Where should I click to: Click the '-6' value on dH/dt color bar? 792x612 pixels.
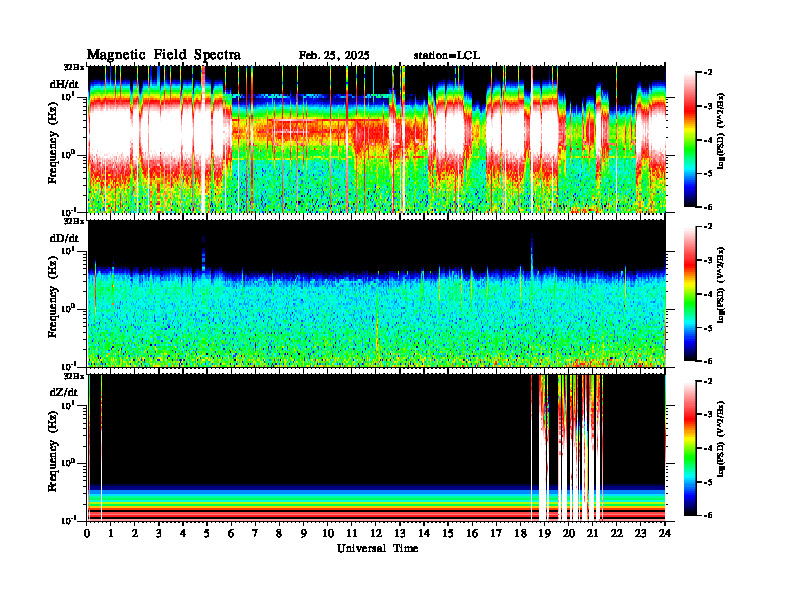click(x=709, y=207)
